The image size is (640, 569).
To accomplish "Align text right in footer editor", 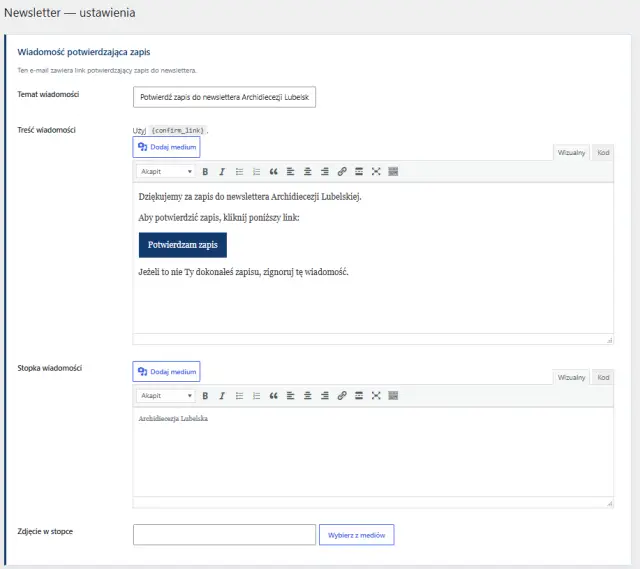I will click(x=325, y=396).
